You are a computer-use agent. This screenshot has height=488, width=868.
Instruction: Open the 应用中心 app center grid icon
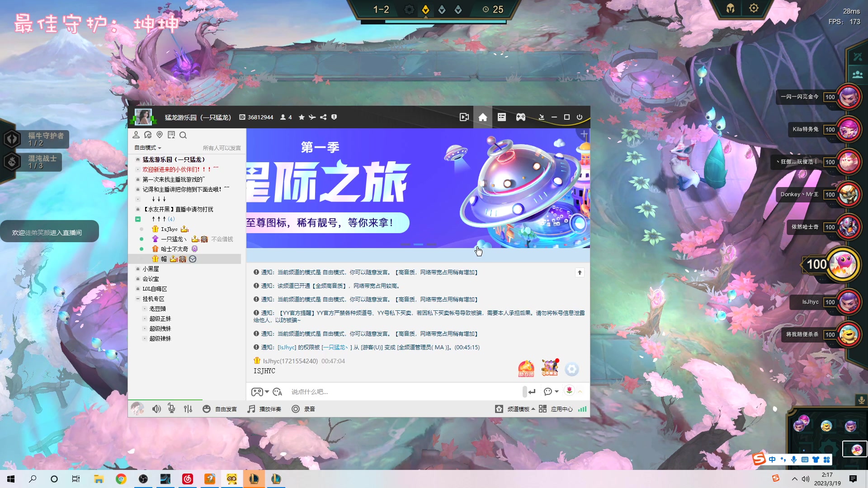[542, 409]
